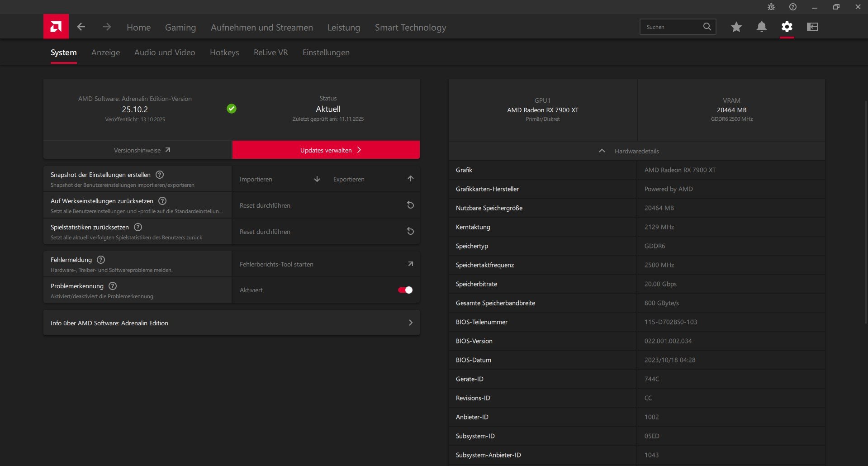Click the Exportieren up arrow icon

tap(411, 179)
